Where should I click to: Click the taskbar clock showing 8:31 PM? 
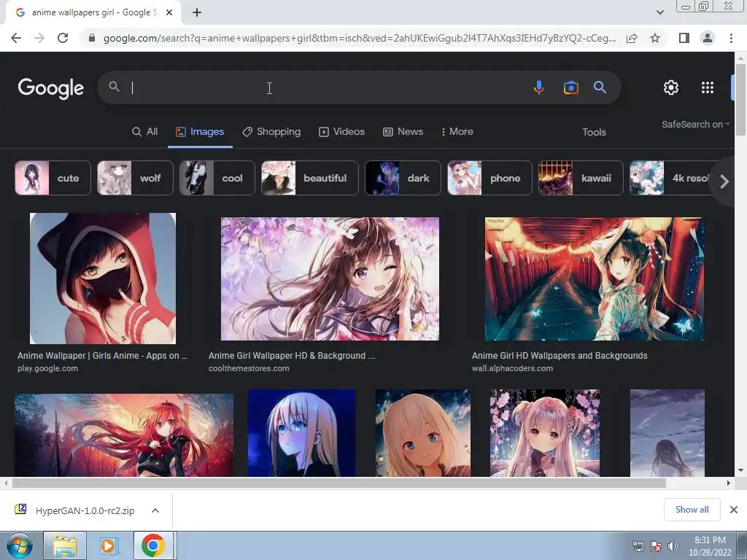click(710, 546)
